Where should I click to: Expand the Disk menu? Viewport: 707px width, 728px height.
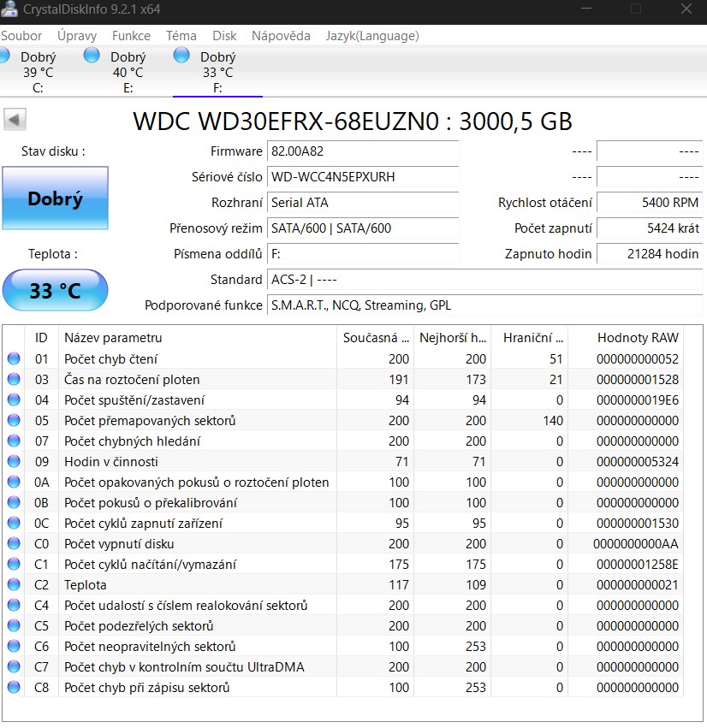224,36
